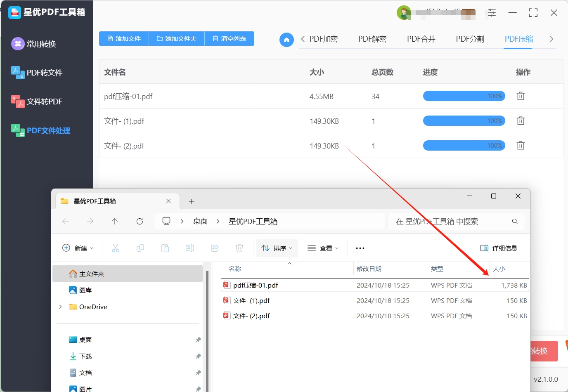Delete 文件- (2).pdf row with trash icon
This screenshot has height=392, width=568.
point(521,146)
